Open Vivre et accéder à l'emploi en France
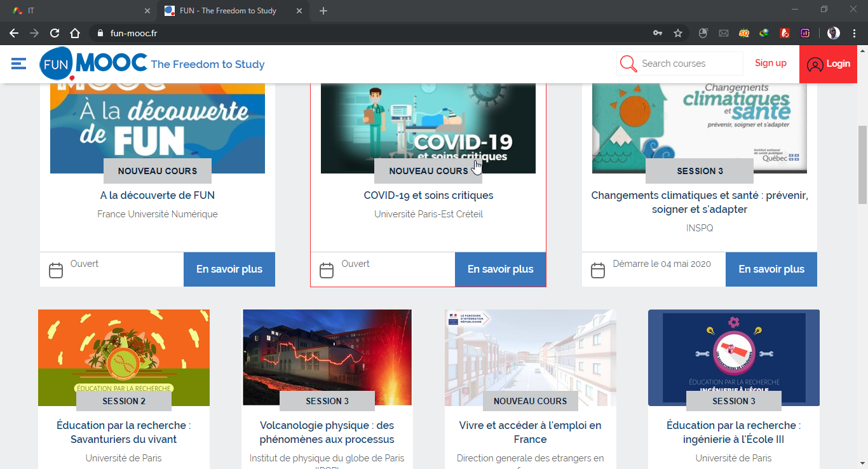The height and width of the screenshot is (469, 868). pos(531,432)
